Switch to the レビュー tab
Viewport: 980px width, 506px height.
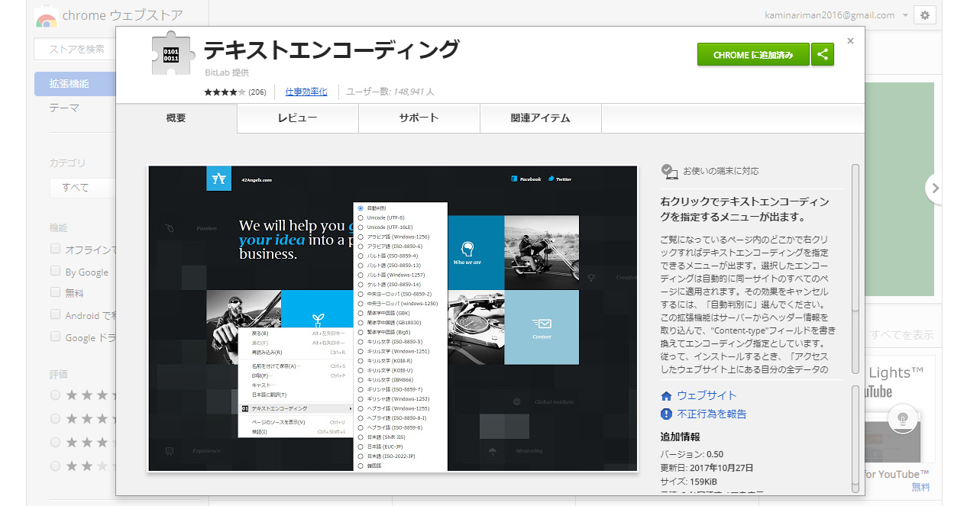tap(297, 118)
